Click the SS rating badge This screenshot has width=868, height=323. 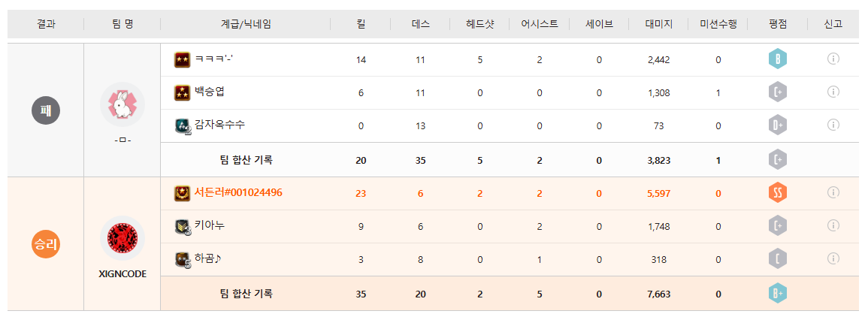[x=778, y=193]
